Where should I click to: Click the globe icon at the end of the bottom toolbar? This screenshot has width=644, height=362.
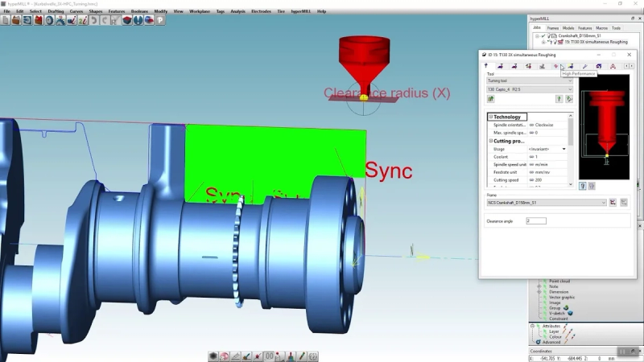tap(313, 356)
